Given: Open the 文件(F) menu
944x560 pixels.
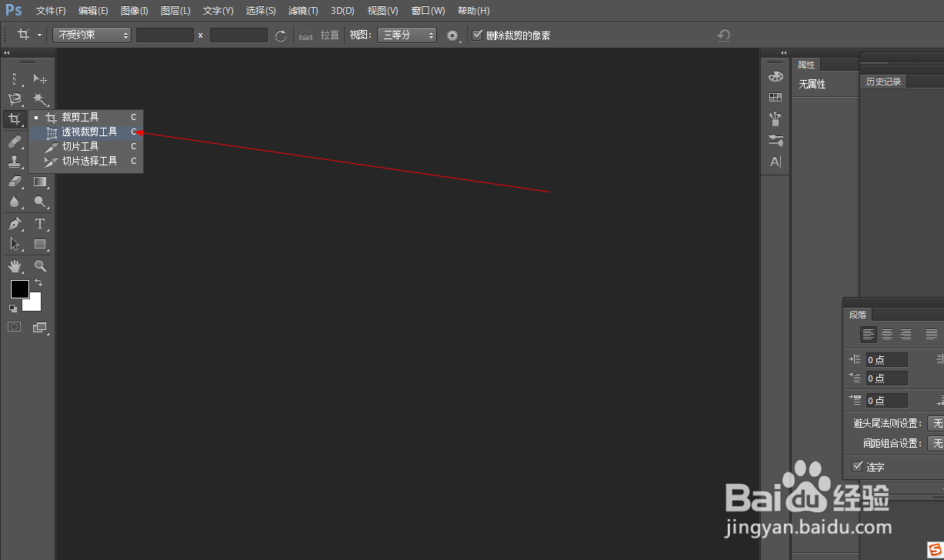Looking at the screenshot, I should click(51, 11).
